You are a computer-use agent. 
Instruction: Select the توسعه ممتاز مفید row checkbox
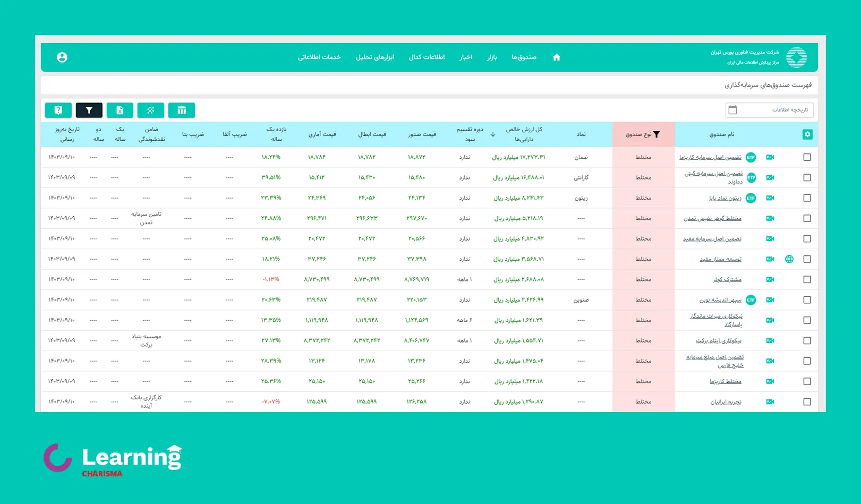click(x=807, y=259)
